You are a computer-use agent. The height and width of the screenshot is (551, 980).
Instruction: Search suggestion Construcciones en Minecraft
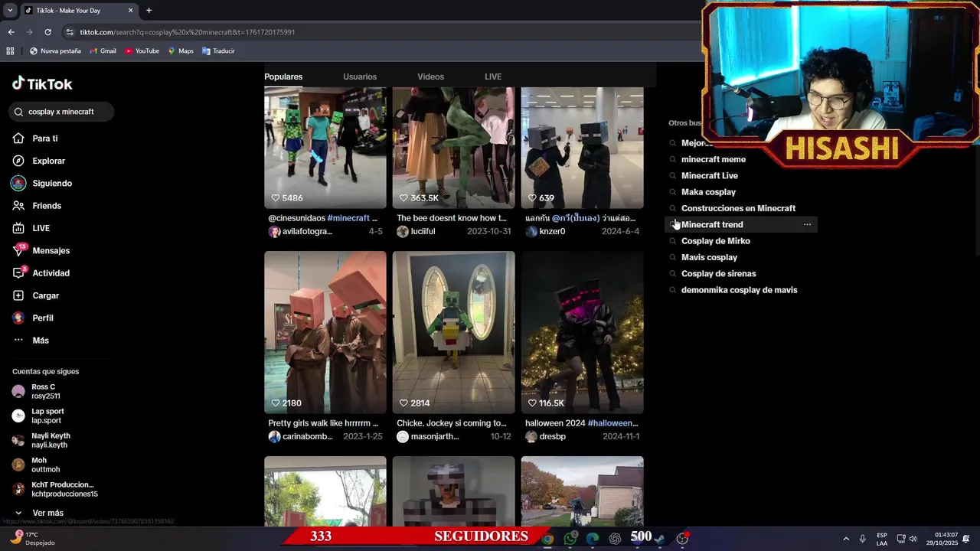(x=738, y=208)
